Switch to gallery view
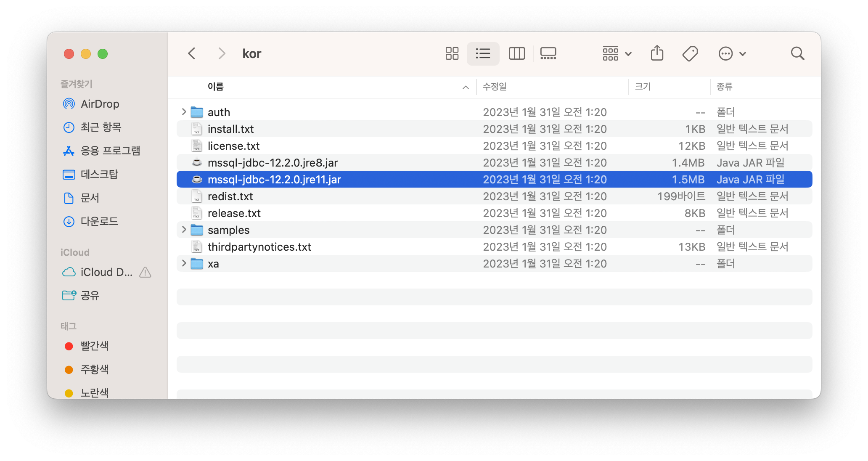 tap(548, 53)
